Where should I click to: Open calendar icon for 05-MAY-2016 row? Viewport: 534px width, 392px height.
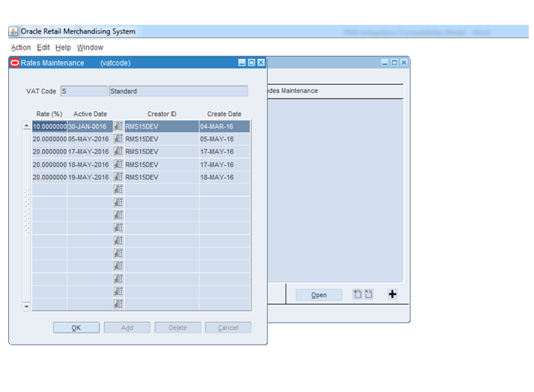coord(118,139)
